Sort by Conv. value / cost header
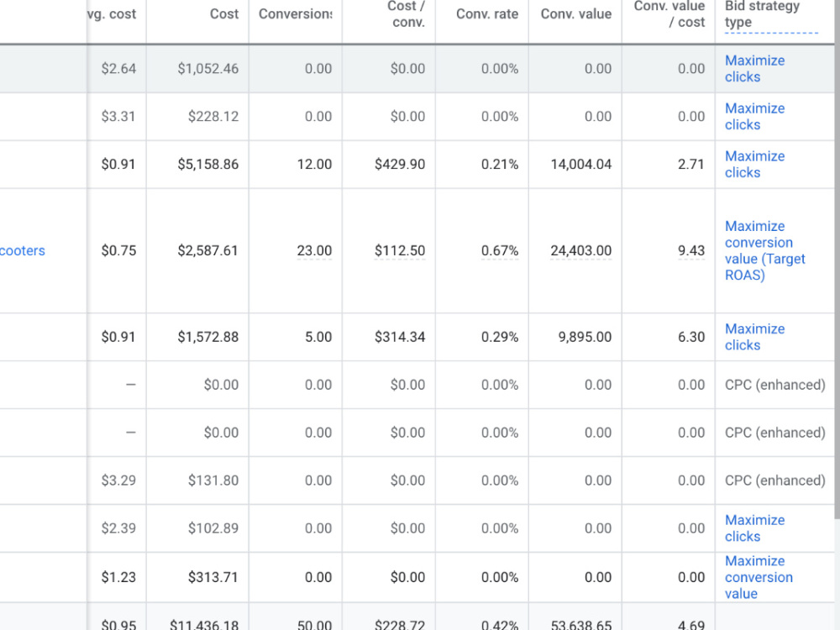The width and height of the screenshot is (840, 630). 669,14
